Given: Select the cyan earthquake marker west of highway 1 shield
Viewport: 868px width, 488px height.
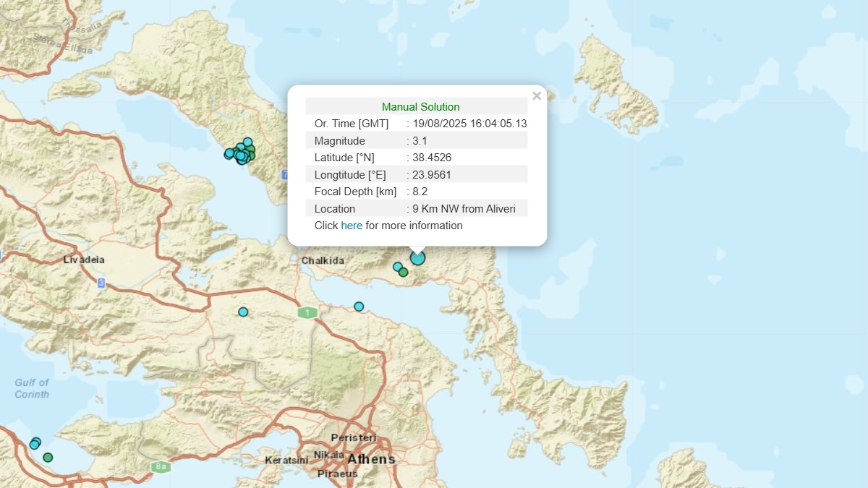Looking at the screenshot, I should (243, 312).
